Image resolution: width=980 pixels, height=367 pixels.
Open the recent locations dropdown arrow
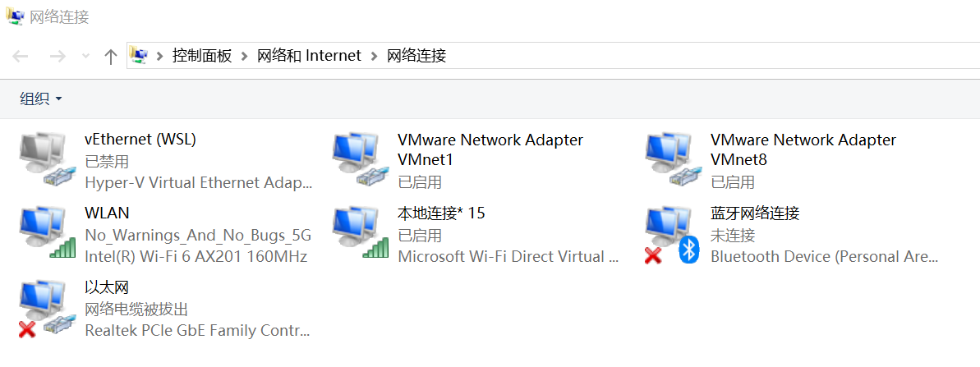[x=85, y=57]
